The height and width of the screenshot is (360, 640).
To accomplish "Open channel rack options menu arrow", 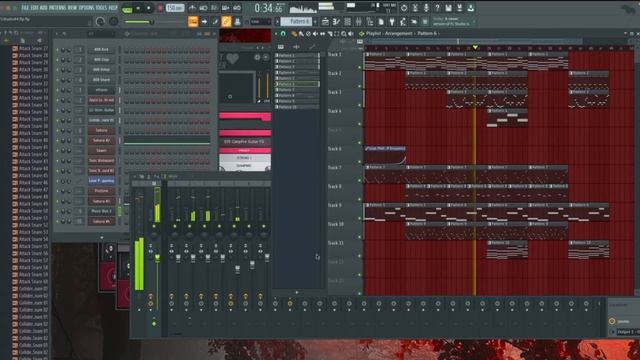I will 57,34.
